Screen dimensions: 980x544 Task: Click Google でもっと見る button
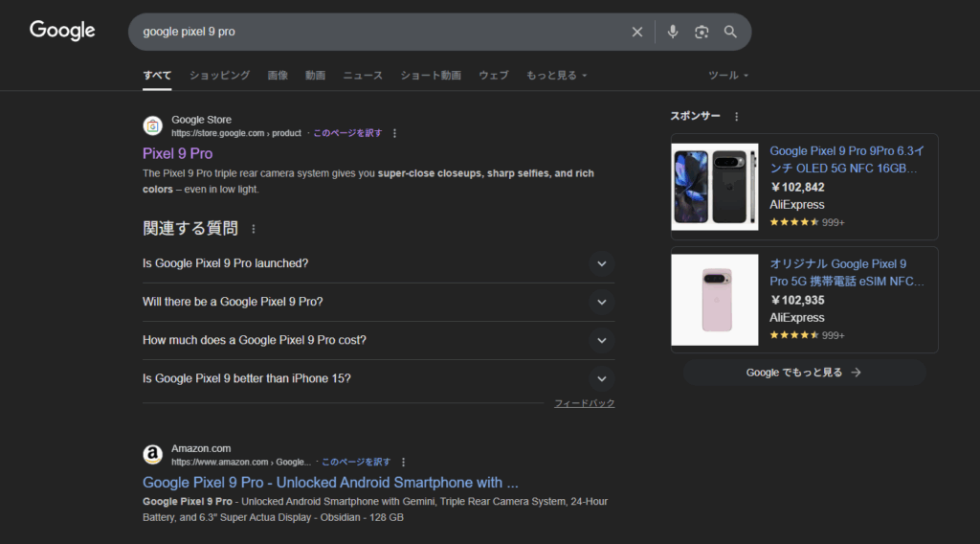(804, 372)
